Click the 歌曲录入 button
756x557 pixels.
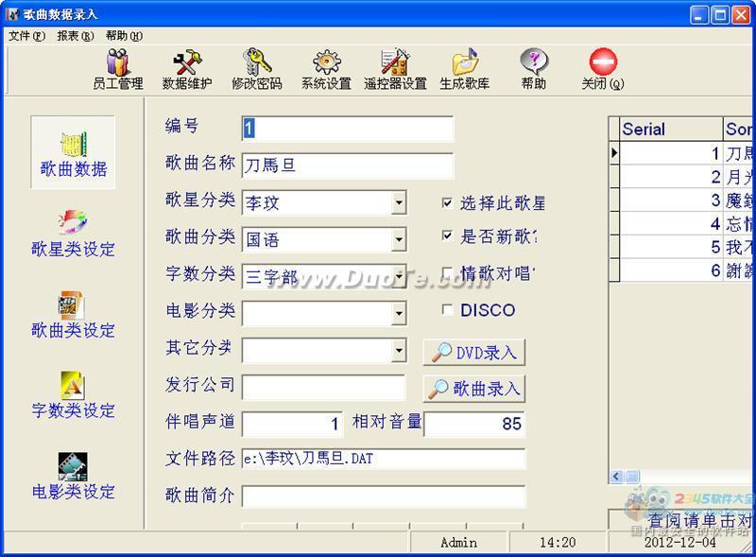(473, 389)
